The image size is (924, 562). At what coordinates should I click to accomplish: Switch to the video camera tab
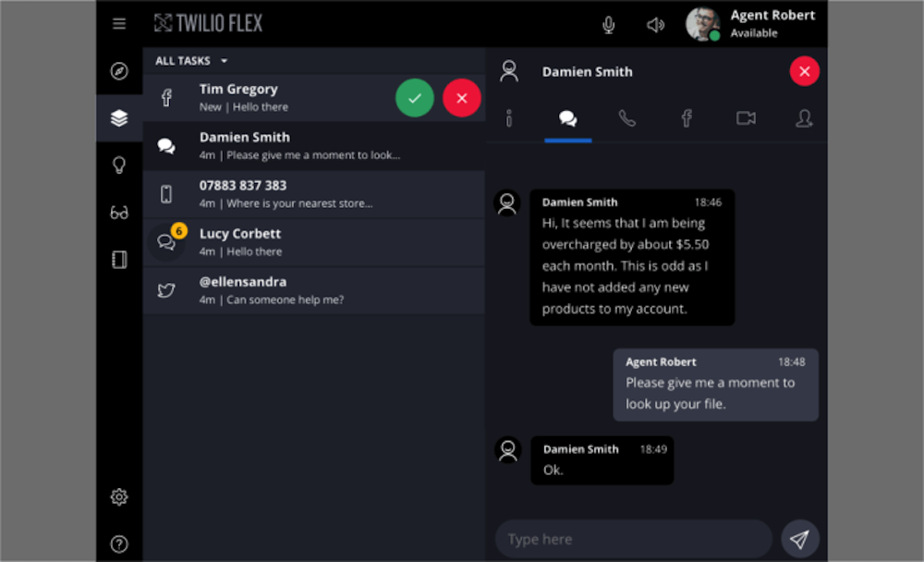(746, 118)
